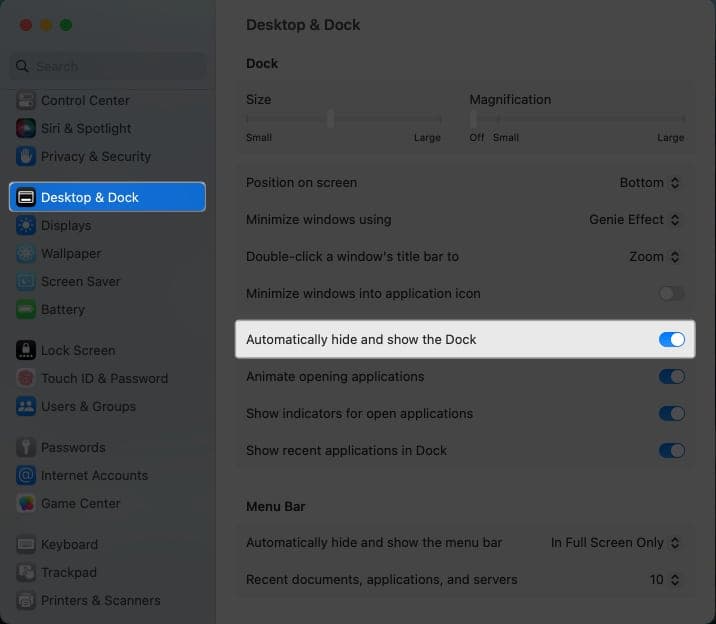Select Displays in the sidebar

click(107, 225)
